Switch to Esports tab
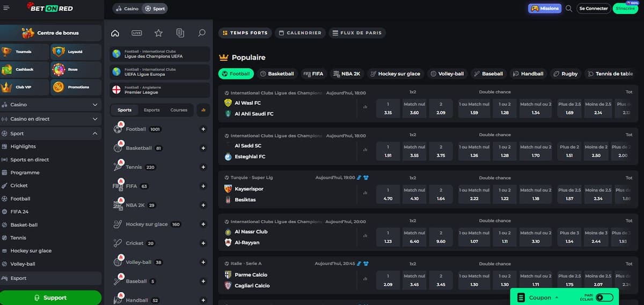Screen dimensions: 644x305 point(152,110)
